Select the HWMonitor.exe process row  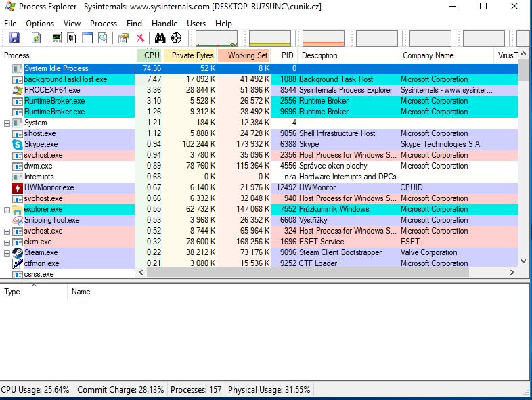pyautogui.click(x=49, y=187)
